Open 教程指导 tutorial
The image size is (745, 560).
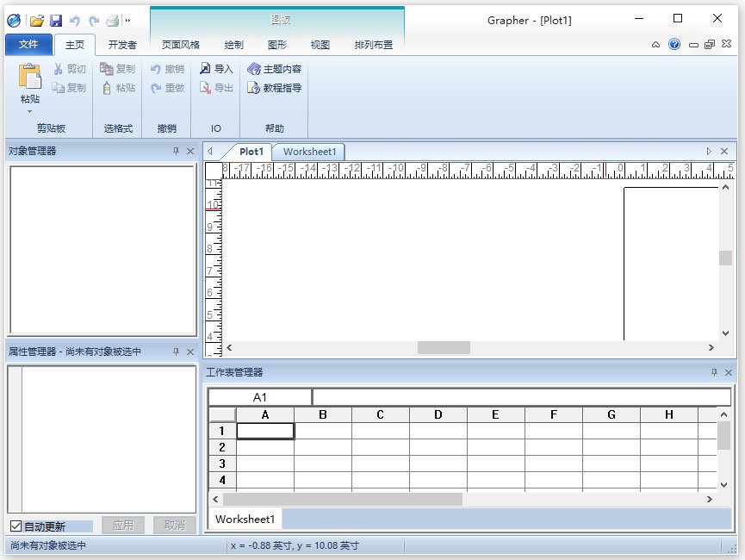(x=274, y=88)
